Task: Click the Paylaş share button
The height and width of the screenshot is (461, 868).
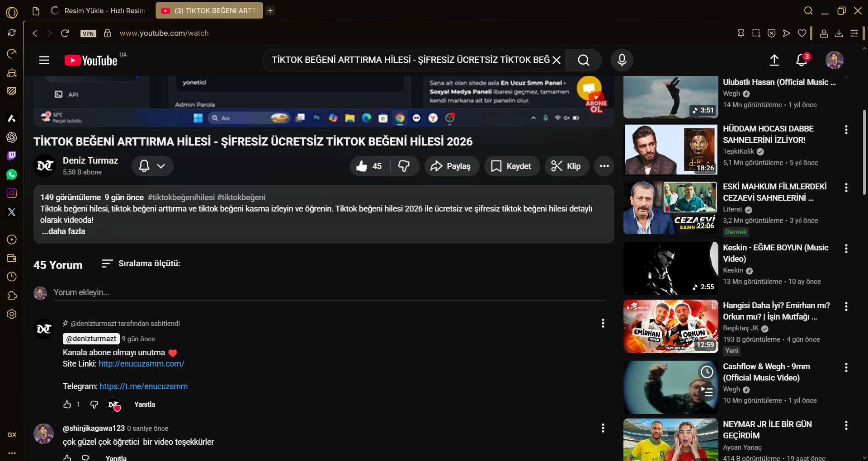Action: click(x=452, y=166)
